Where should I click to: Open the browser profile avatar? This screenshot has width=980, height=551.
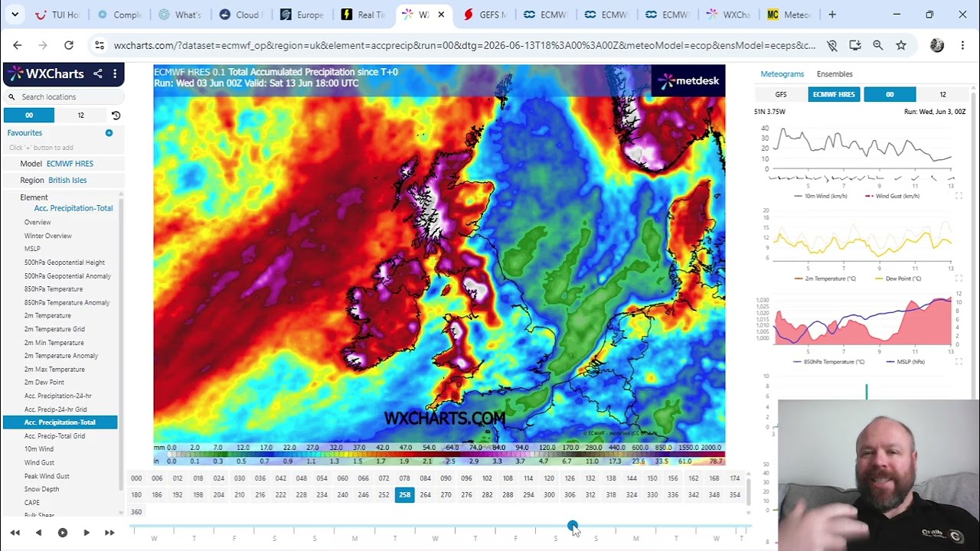point(937,45)
